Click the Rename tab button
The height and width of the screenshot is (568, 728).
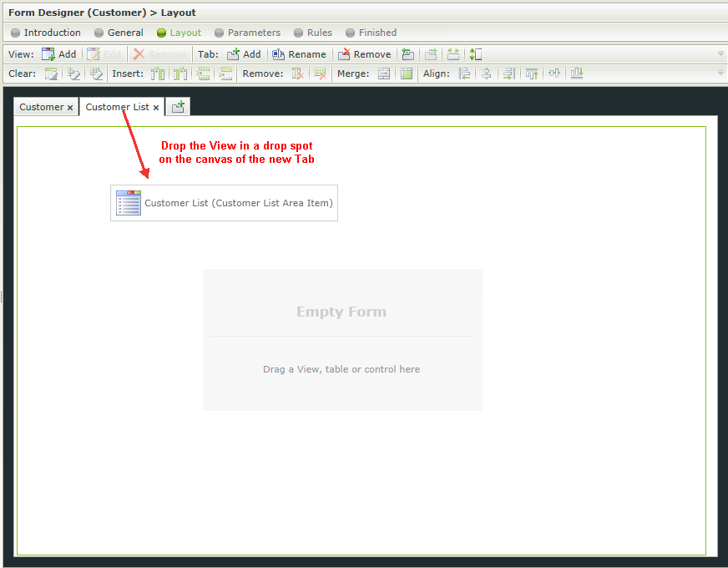[x=299, y=54]
